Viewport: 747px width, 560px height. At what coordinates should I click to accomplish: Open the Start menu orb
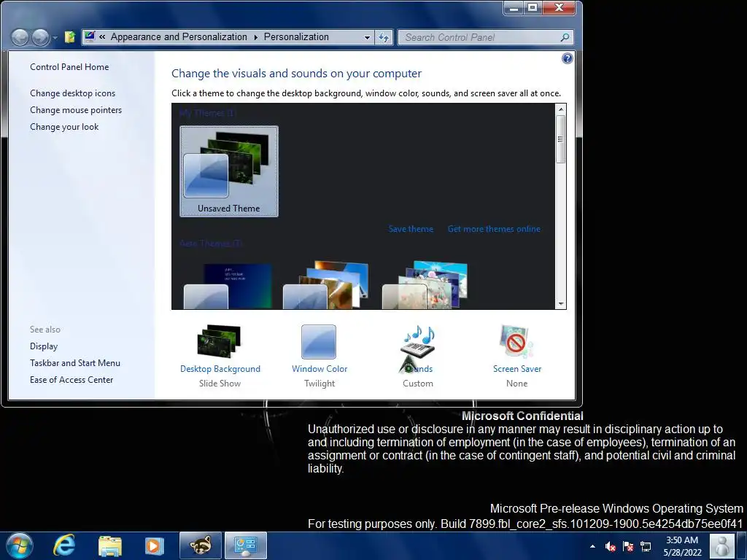(x=20, y=545)
